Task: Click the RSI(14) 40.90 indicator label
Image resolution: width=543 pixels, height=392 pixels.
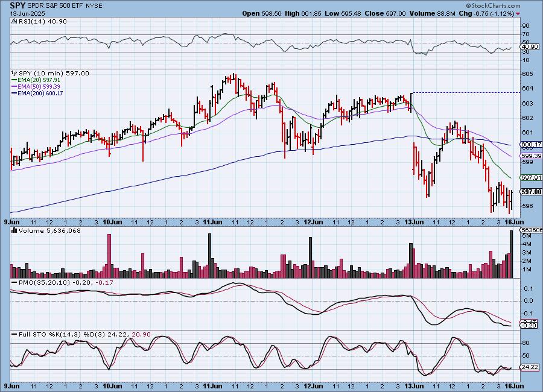Action: tap(43, 21)
